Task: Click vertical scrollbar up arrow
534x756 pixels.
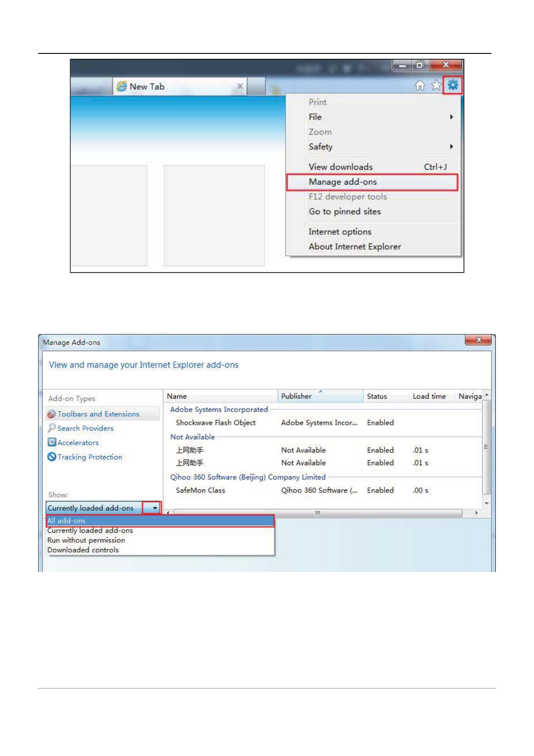Action: pos(487,395)
